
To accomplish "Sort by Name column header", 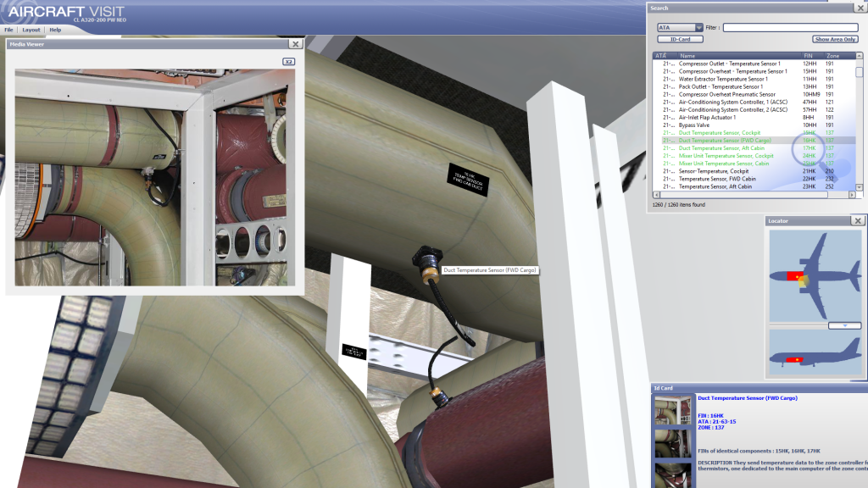I will 739,56.
